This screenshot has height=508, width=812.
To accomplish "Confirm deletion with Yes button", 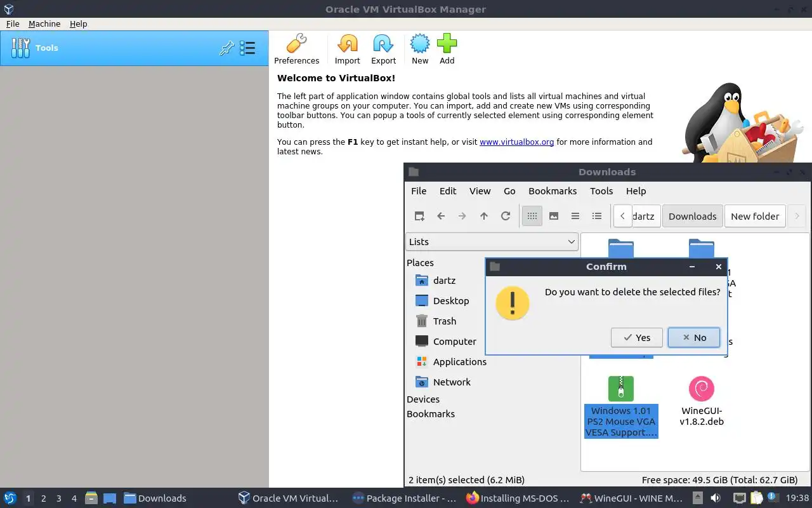I will click(637, 338).
